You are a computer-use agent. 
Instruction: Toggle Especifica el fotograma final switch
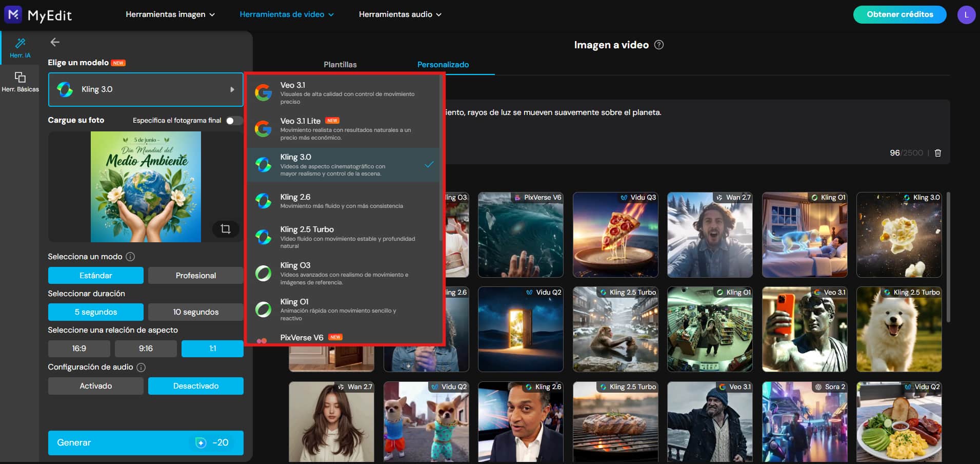[234, 121]
